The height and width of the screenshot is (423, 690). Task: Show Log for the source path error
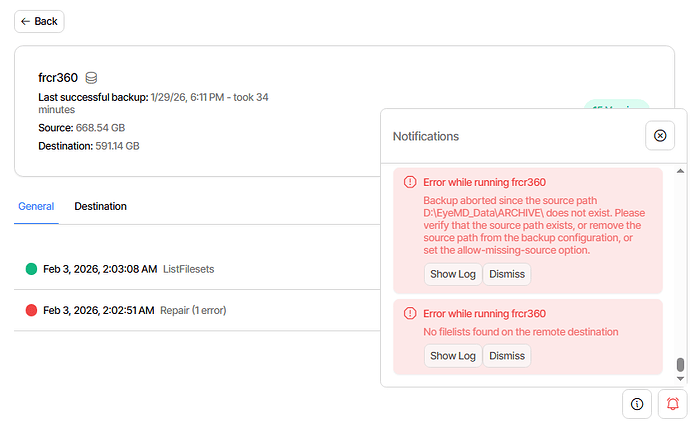(x=452, y=274)
